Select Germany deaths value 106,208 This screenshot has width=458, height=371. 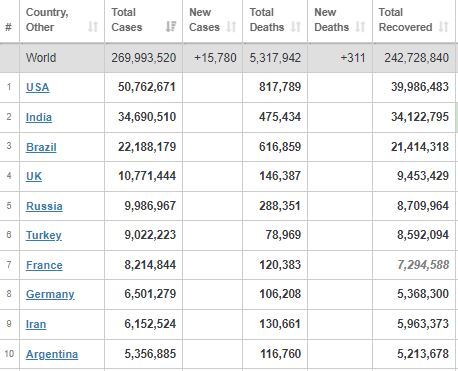pyautogui.click(x=280, y=294)
